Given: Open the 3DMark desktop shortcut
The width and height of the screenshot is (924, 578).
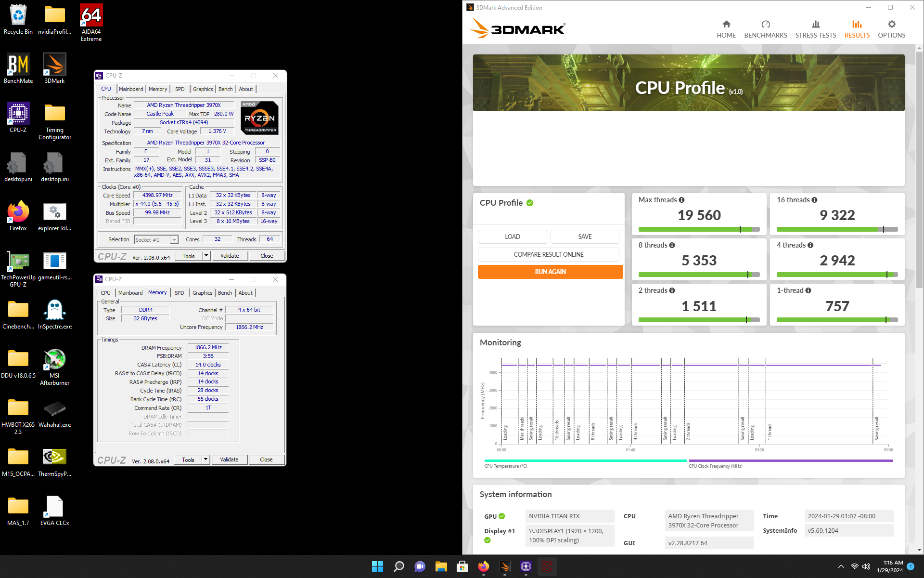Looking at the screenshot, I should pos(54,69).
